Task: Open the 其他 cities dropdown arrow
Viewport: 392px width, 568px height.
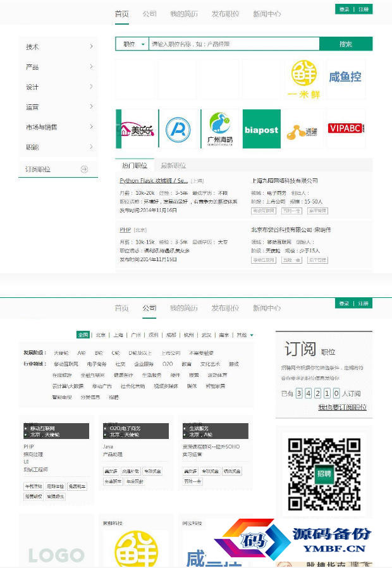Action: point(252,335)
